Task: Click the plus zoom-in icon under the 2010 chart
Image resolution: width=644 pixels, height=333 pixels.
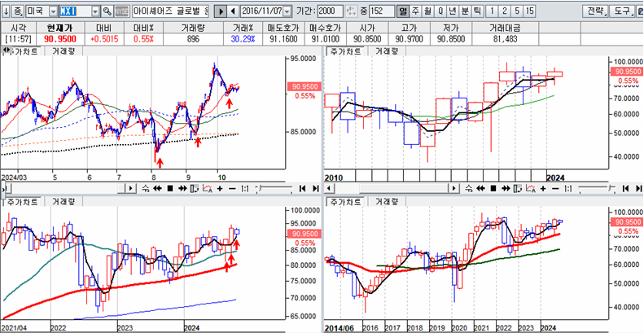Action: [543, 188]
